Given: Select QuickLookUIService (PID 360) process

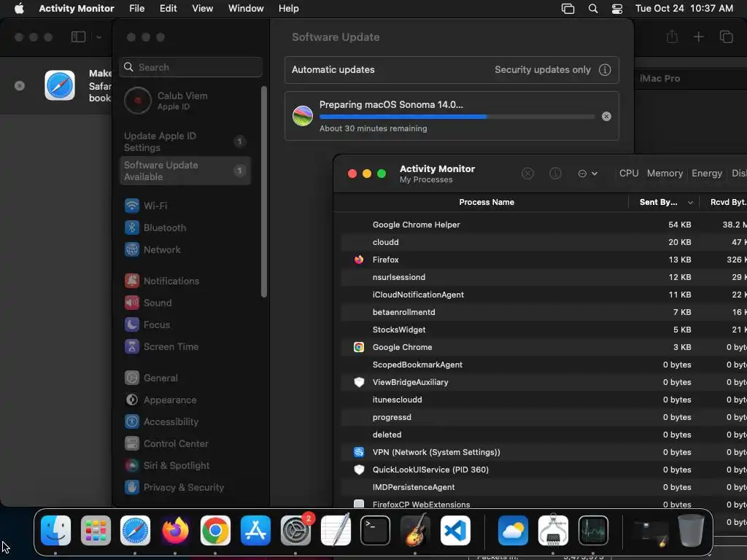Looking at the screenshot, I should [x=543, y=470].
